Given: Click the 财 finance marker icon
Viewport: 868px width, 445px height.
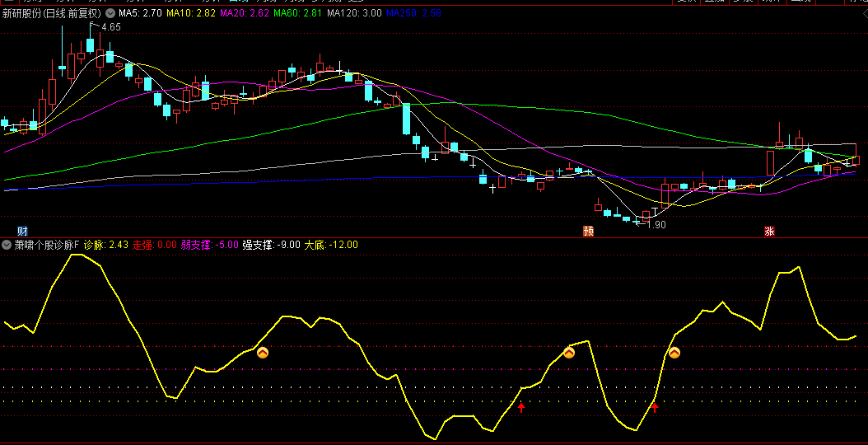Looking at the screenshot, I should coord(22,231).
